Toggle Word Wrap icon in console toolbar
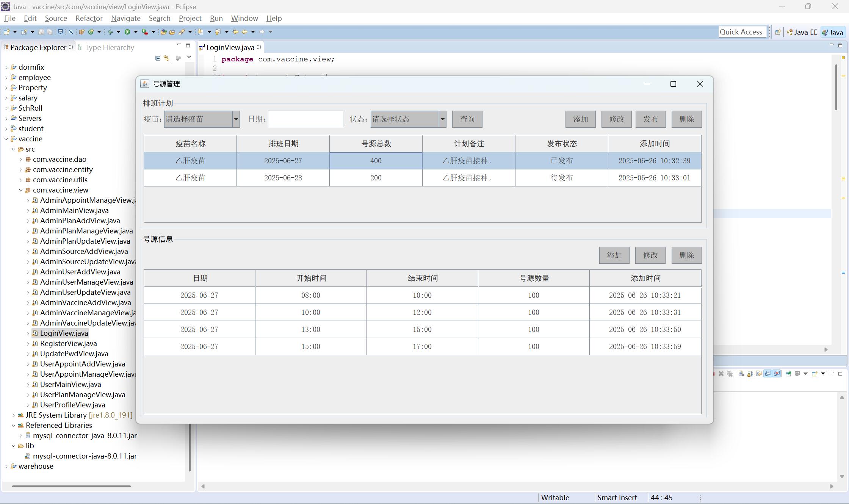Image resolution: width=849 pixels, height=504 pixels. pos(759,374)
